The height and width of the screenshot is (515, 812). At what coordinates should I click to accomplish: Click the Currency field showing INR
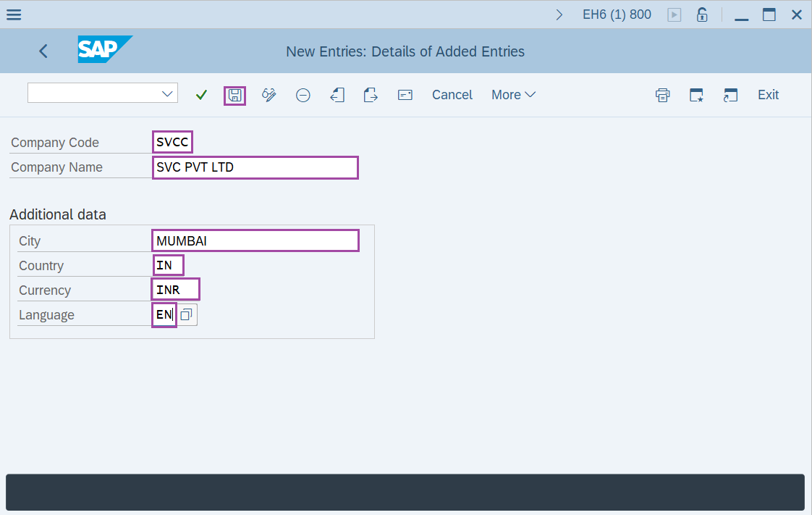[176, 290]
